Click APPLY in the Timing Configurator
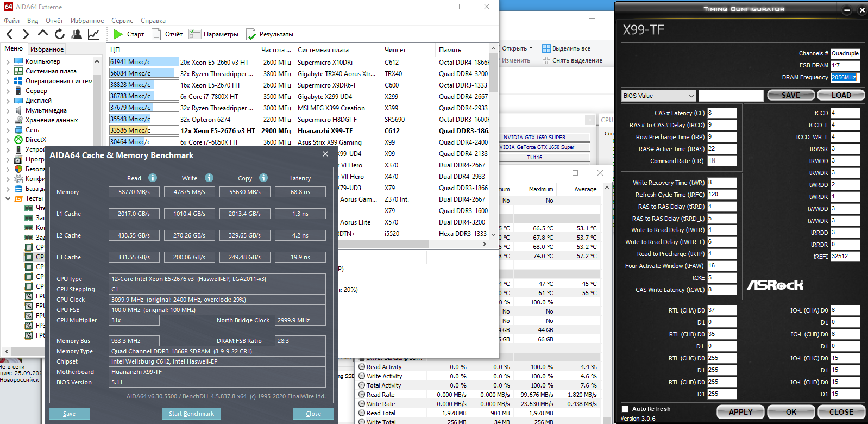Image resolution: width=868 pixels, height=424 pixels. point(740,412)
